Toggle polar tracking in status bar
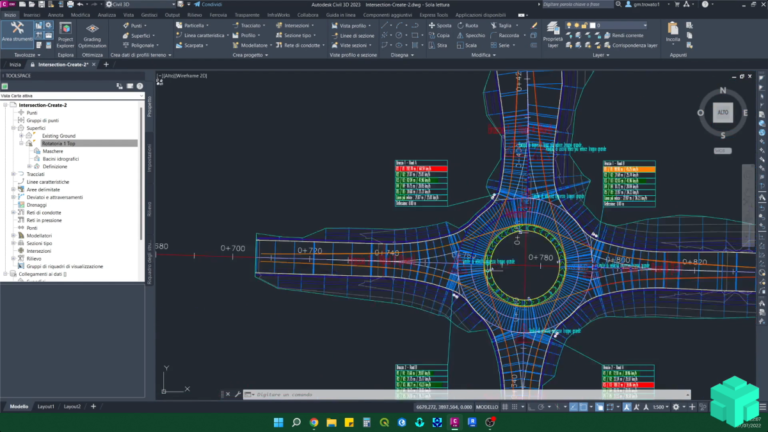Screen dimensions: 768x432 (x=541, y=407)
